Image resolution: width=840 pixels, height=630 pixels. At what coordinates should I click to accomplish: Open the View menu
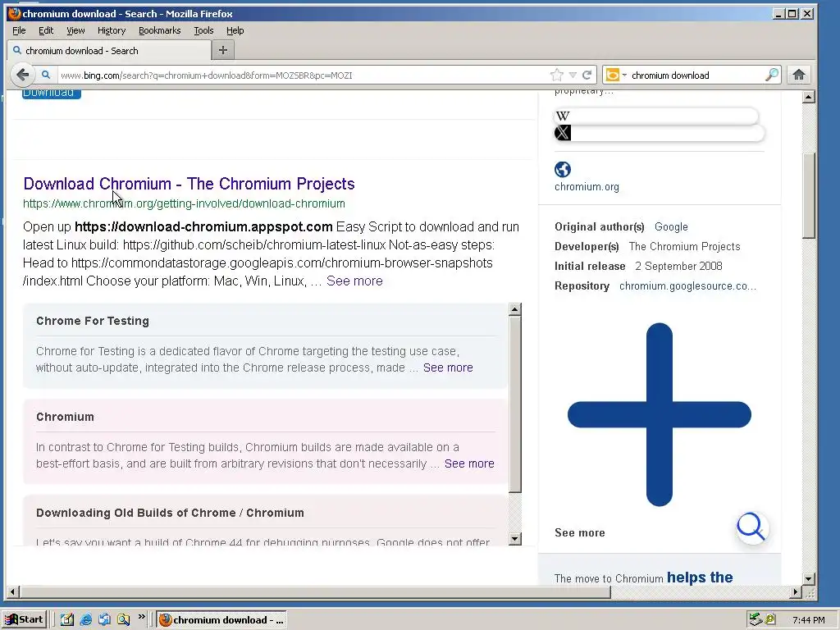click(75, 30)
